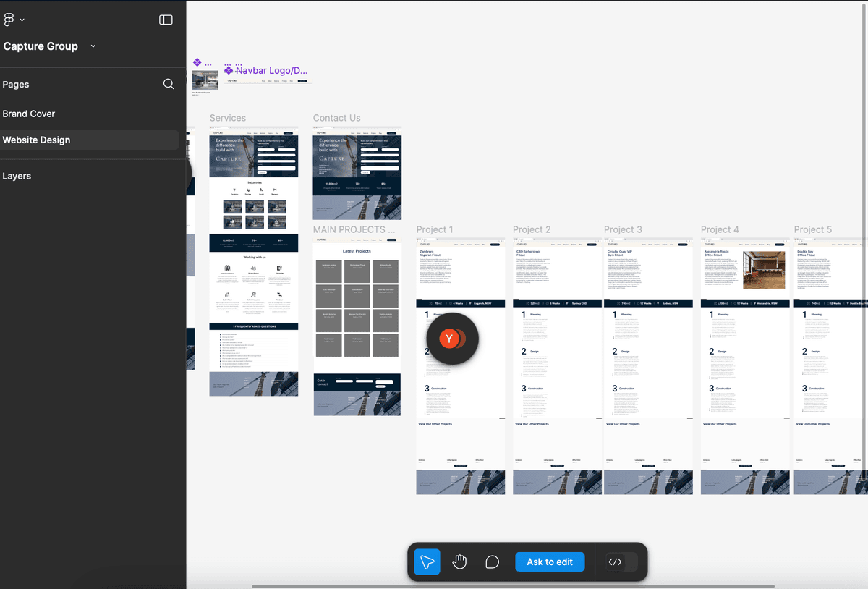This screenshot has height=589, width=868.
Task: Click the Ask to edit button
Action: (550, 562)
